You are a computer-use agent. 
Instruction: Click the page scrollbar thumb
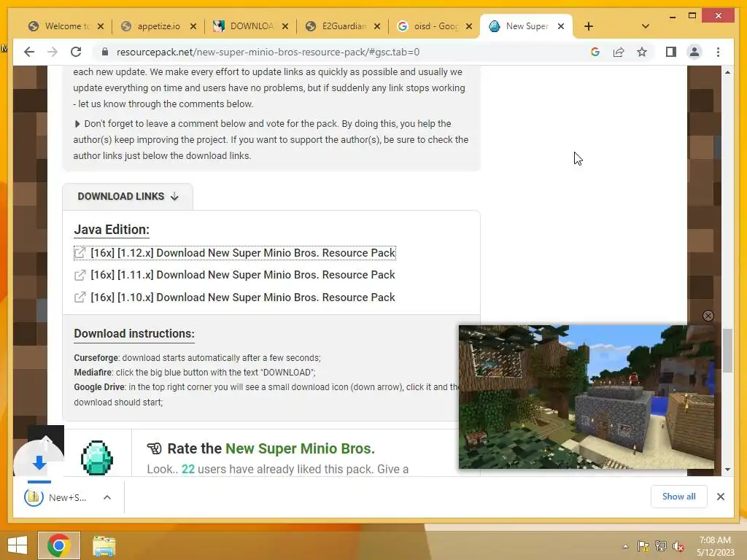pos(727,351)
